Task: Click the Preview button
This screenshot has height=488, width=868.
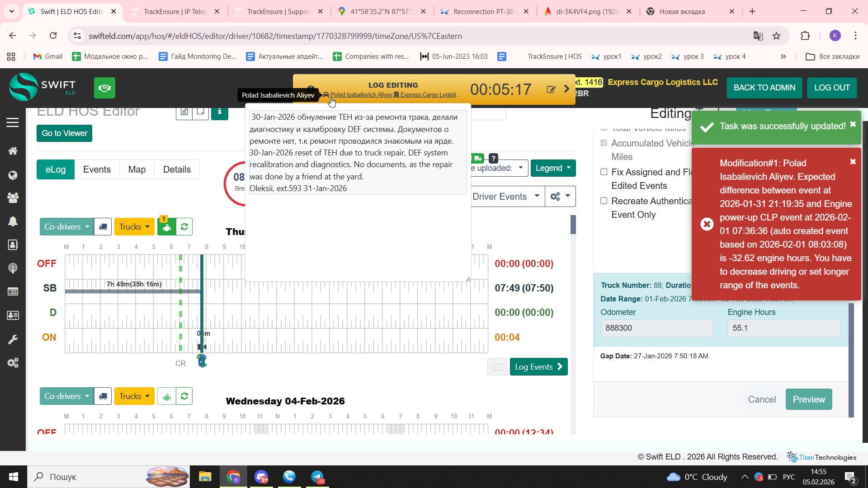Action: click(x=808, y=399)
